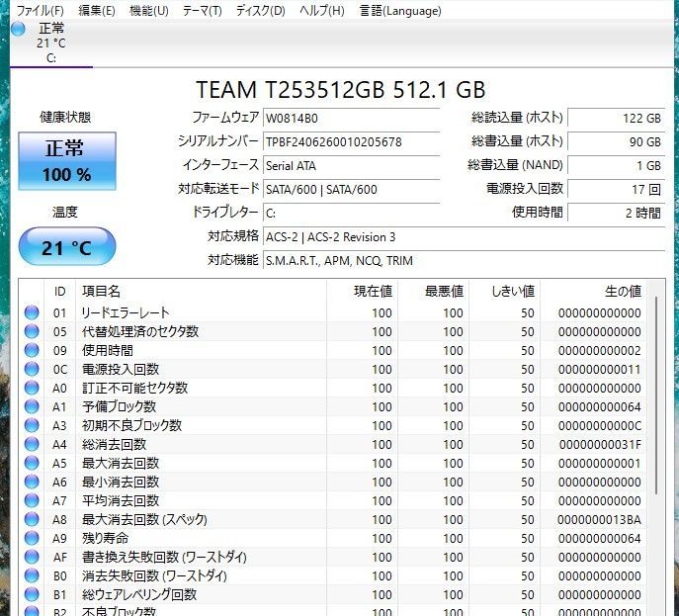Click the drive letter field C:
The width and height of the screenshot is (679, 616).
click(x=351, y=214)
